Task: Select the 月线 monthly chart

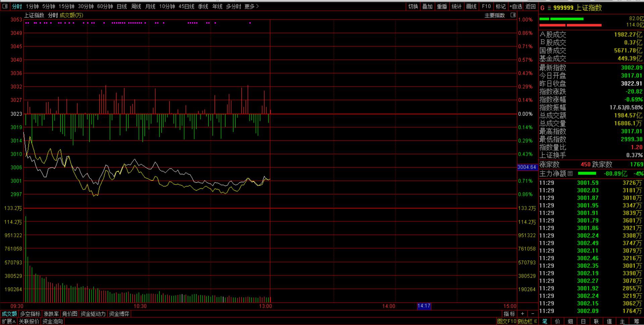Action: tap(150, 6)
